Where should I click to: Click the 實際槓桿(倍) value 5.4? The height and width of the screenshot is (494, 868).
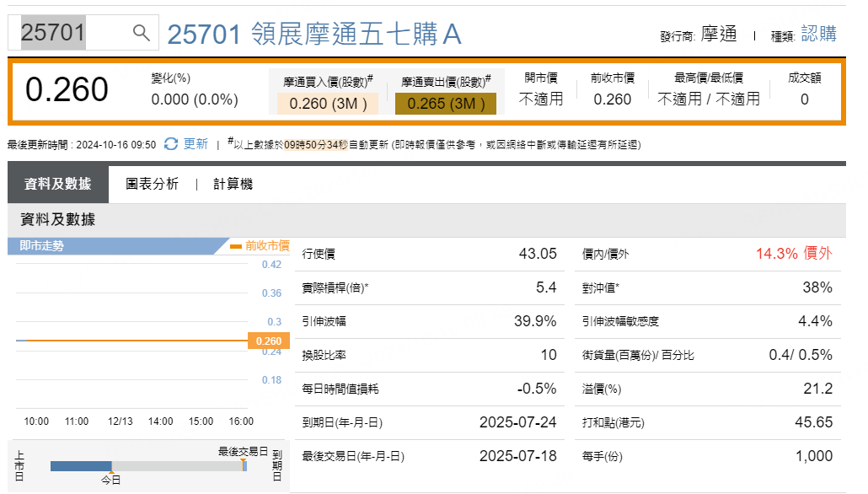pos(546,287)
